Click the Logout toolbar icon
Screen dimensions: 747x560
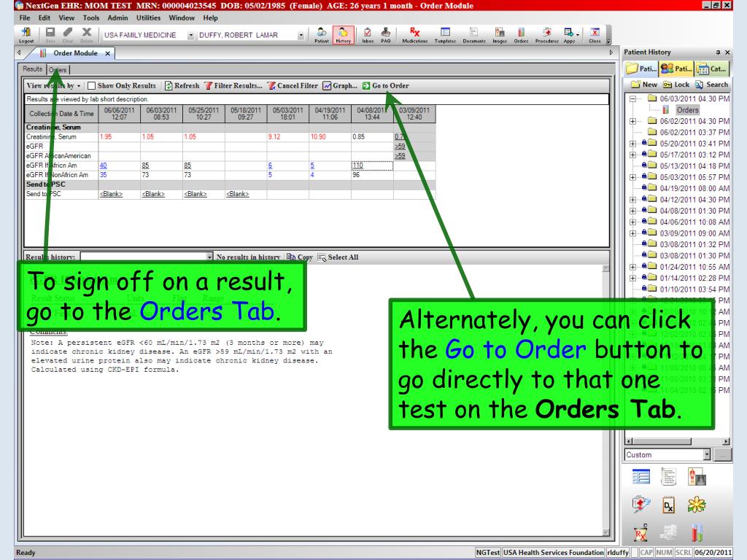coord(26,35)
